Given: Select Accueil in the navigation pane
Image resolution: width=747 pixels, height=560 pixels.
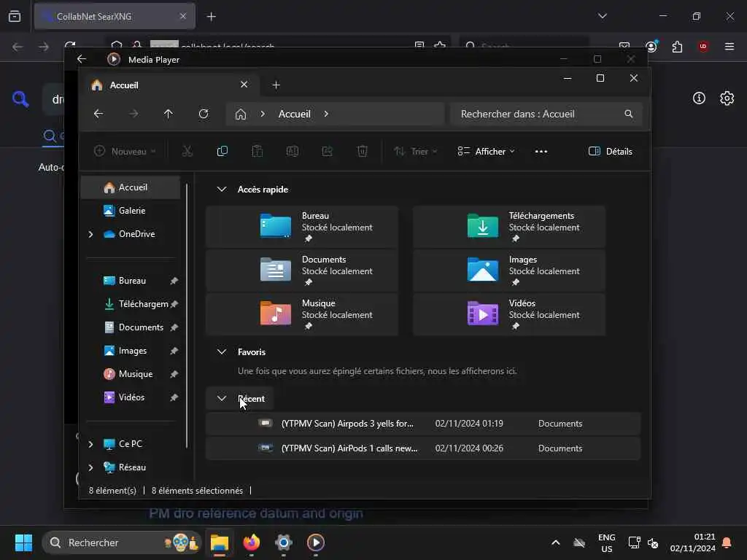Looking at the screenshot, I should (x=131, y=187).
